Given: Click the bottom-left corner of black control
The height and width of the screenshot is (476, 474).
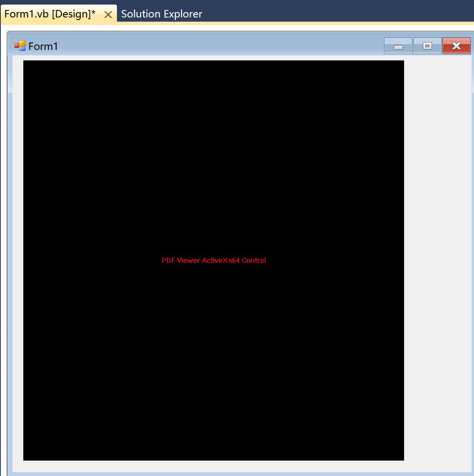Looking at the screenshot, I should [24, 459].
